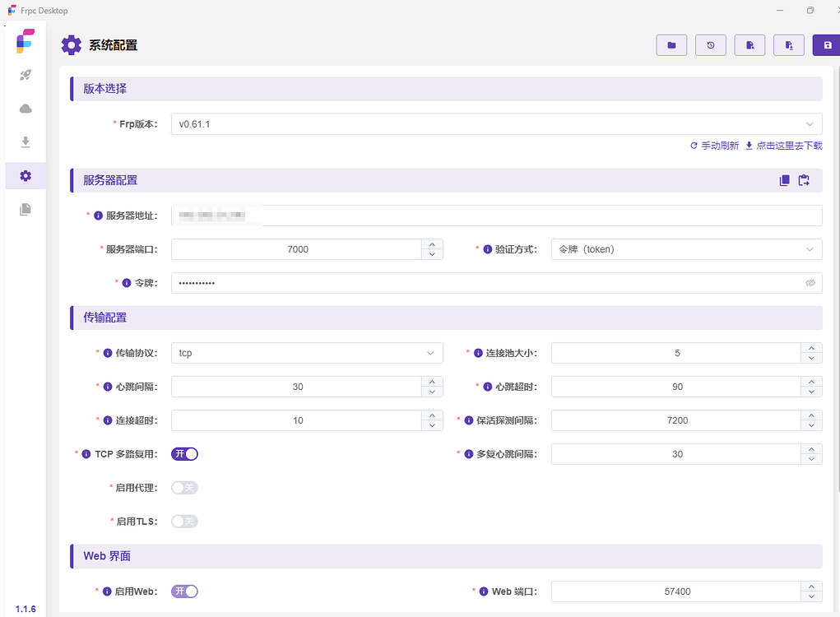Click info icon next to 服务器地址
Screen dimensions: 840x617
98,216
